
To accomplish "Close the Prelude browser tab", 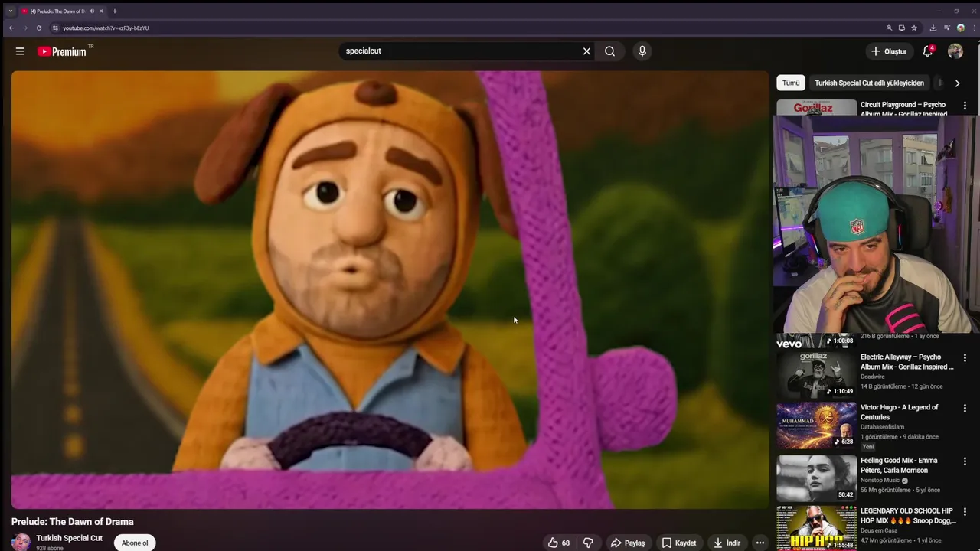I will coord(101,11).
